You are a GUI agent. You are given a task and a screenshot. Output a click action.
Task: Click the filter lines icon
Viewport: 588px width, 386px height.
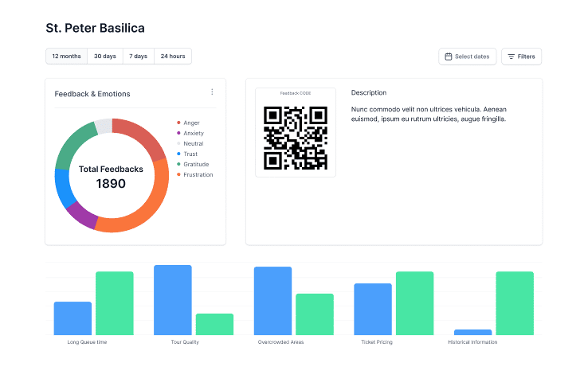(x=512, y=57)
